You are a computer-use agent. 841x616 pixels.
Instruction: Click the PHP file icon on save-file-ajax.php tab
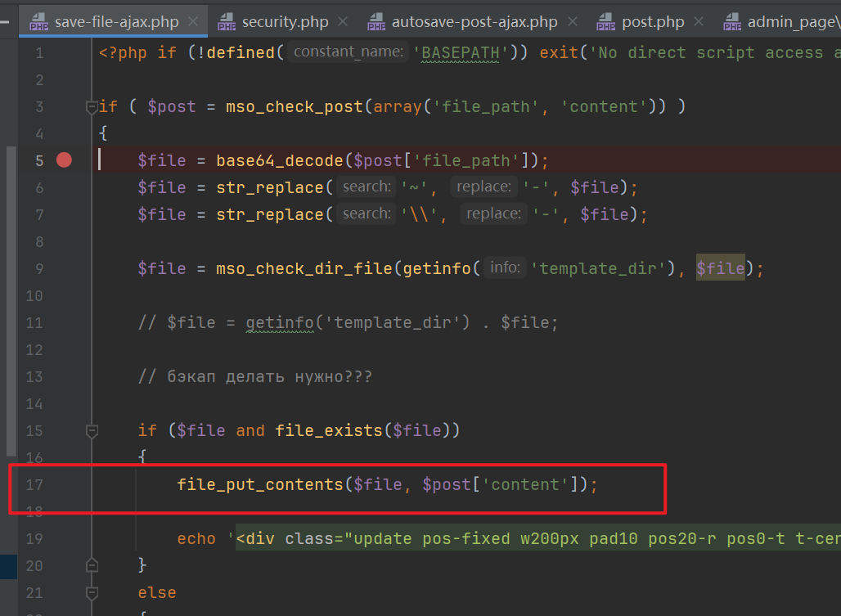pyautogui.click(x=39, y=22)
